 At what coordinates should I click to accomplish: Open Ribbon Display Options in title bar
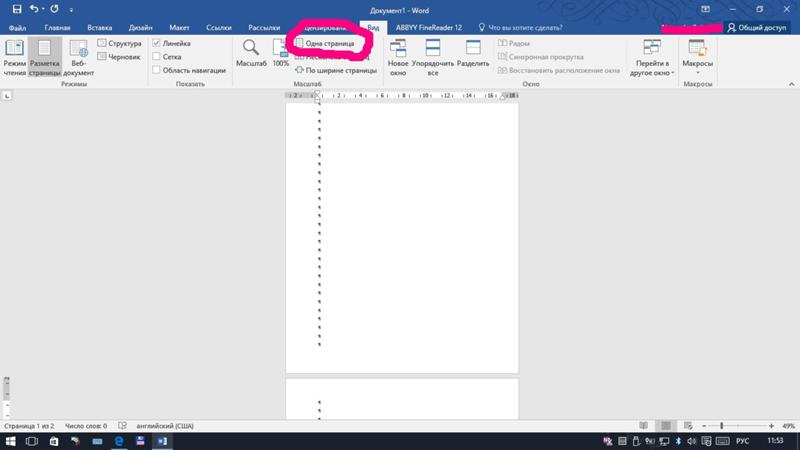(705, 9)
